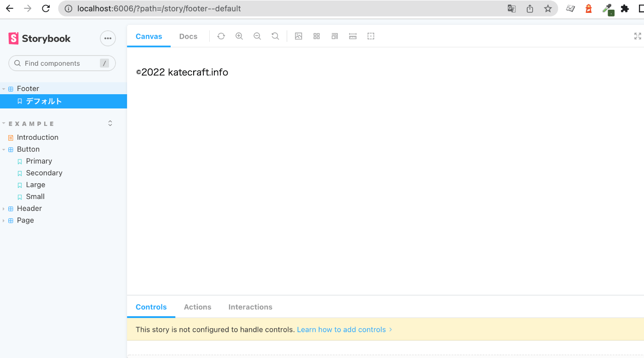Switch to the Docs tab

click(188, 36)
